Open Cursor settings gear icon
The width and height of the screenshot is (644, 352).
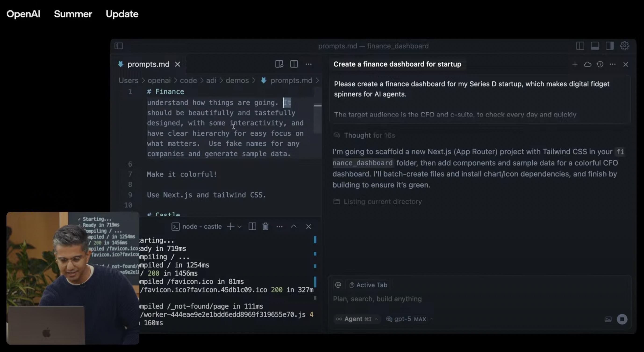tap(625, 46)
